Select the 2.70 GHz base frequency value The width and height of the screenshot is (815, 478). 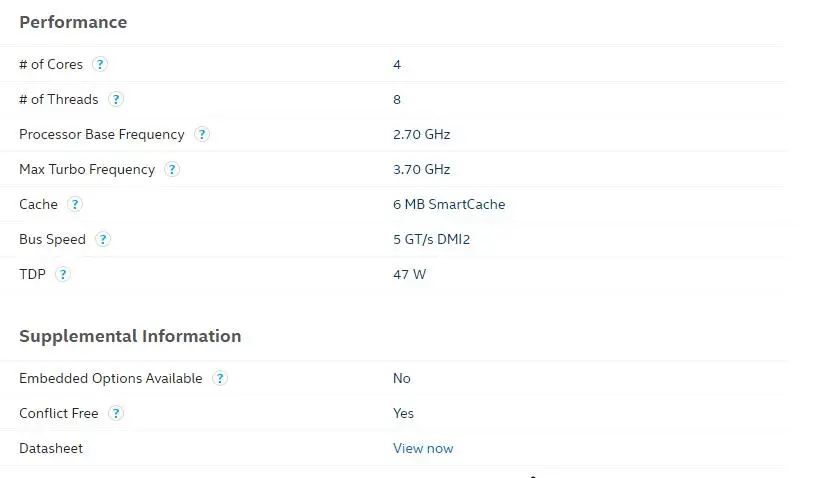point(422,135)
